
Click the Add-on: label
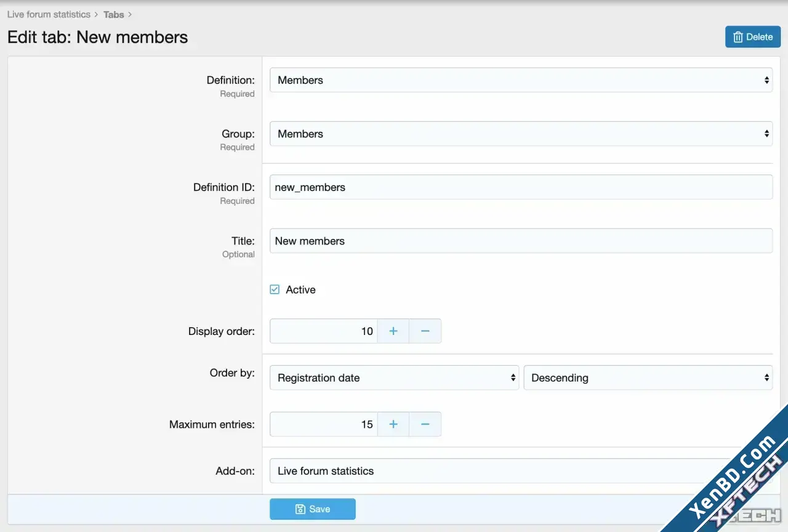point(235,471)
